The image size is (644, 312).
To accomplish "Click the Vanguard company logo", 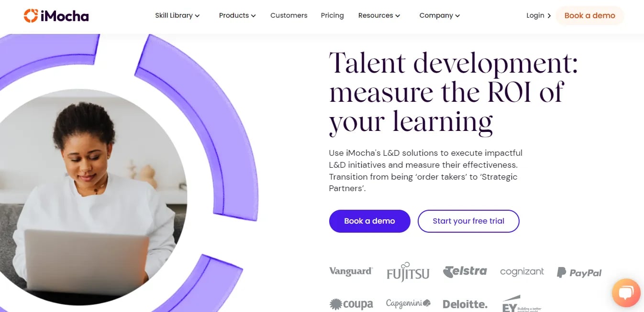I will (351, 271).
